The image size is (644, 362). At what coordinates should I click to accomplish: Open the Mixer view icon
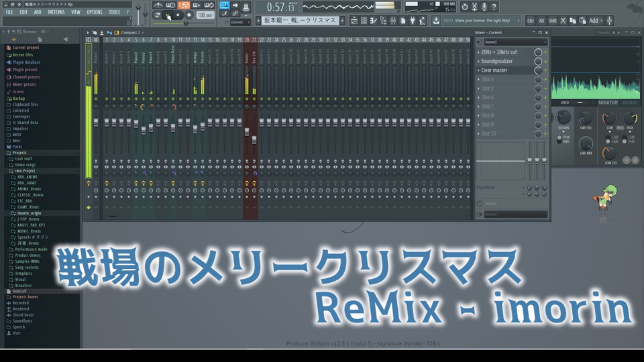click(393, 21)
